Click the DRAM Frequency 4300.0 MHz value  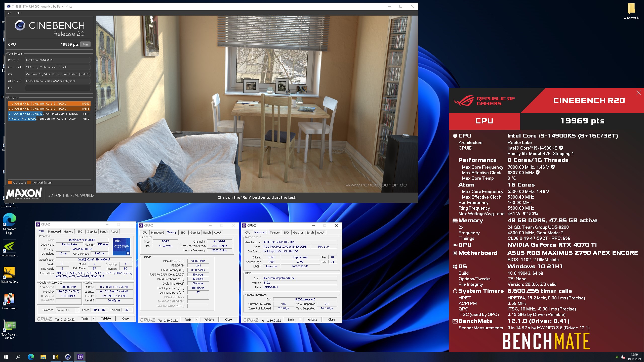pos(198,261)
